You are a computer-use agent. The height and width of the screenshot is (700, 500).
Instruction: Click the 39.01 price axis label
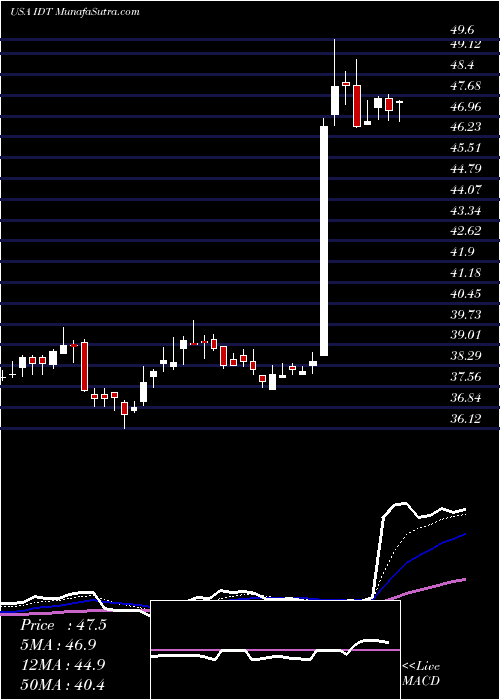click(x=466, y=335)
